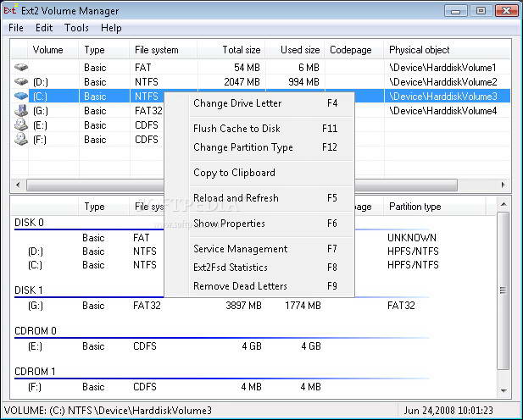
Task: Open the Help menu
Action: [111, 28]
